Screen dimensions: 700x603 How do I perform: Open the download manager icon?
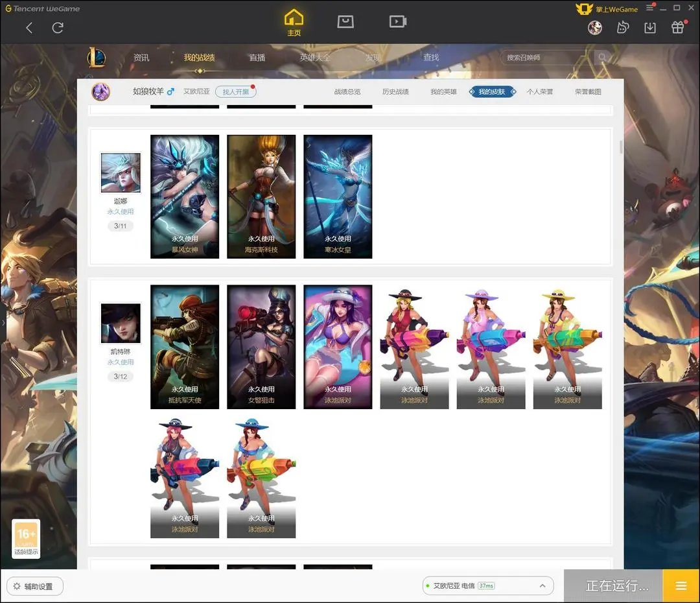pos(650,28)
